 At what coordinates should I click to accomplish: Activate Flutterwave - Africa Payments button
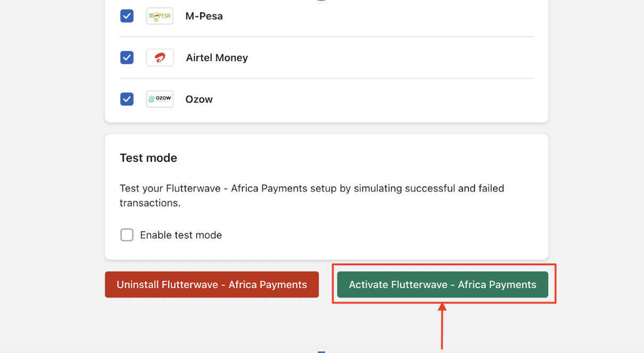442,284
